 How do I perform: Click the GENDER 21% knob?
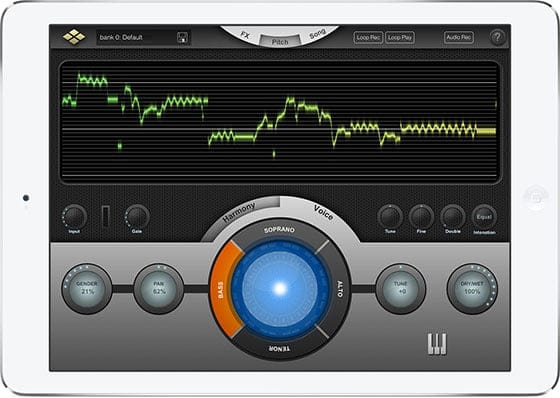pyautogui.click(x=87, y=288)
